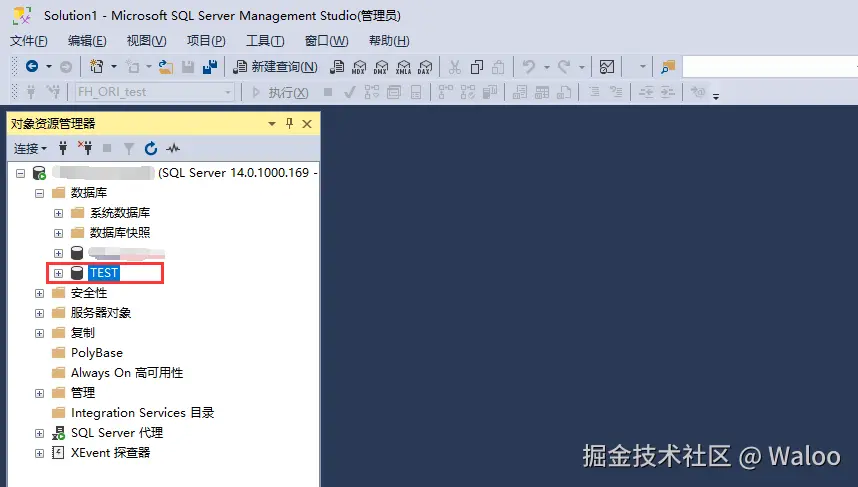Screen dimensions: 858x487
Task: Open the dropdown next to Navigate Backward
Action: click(x=49, y=67)
